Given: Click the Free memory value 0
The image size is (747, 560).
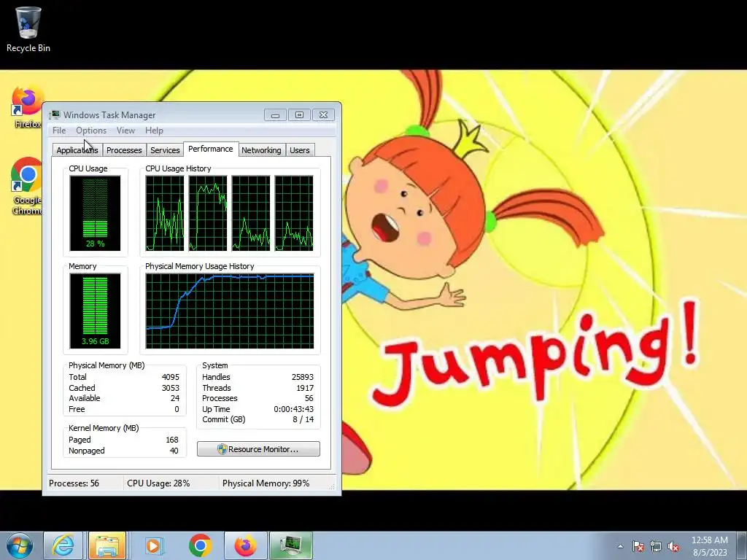Looking at the screenshot, I should pyautogui.click(x=177, y=409).
